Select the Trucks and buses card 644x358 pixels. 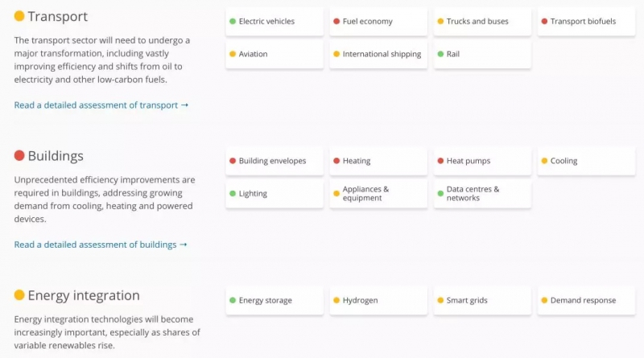(x=481, y=22)
